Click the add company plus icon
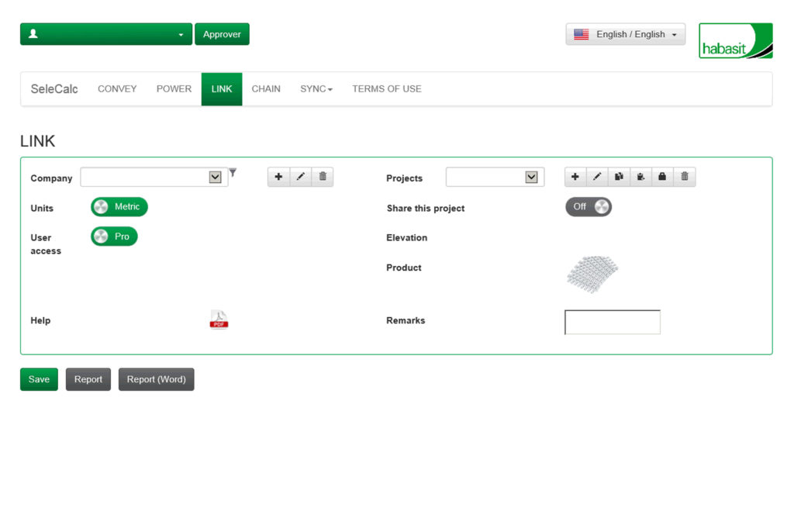 (278, 177)
